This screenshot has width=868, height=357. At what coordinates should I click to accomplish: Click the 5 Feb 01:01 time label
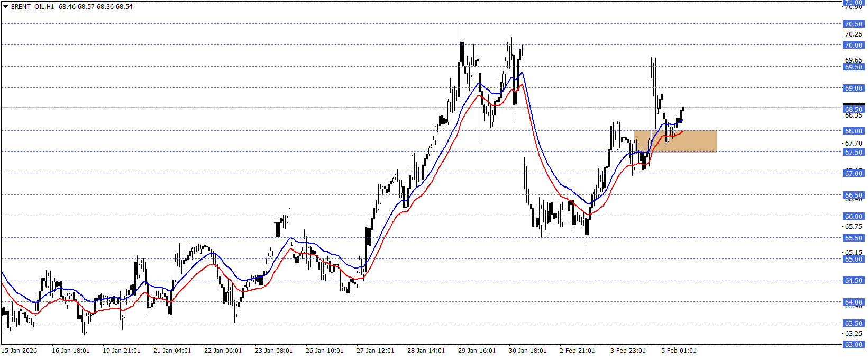[x=679, y=351]
